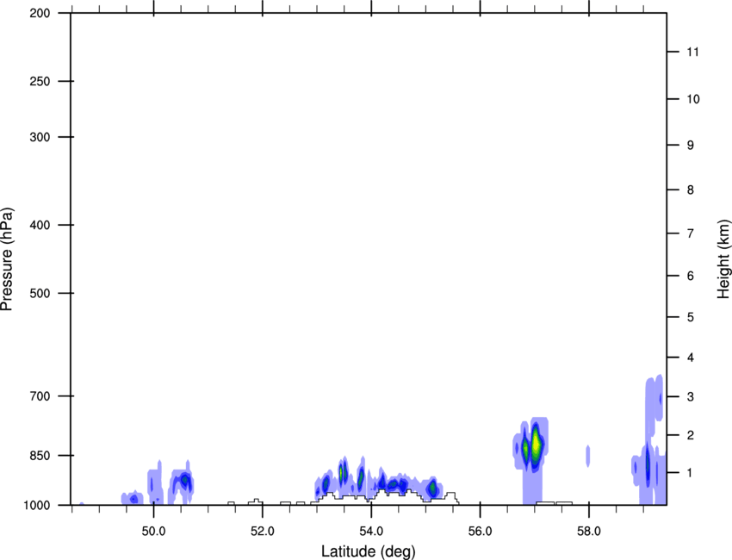Select the 400 pressure tick label
732x560 pixels.
(40, 225)
